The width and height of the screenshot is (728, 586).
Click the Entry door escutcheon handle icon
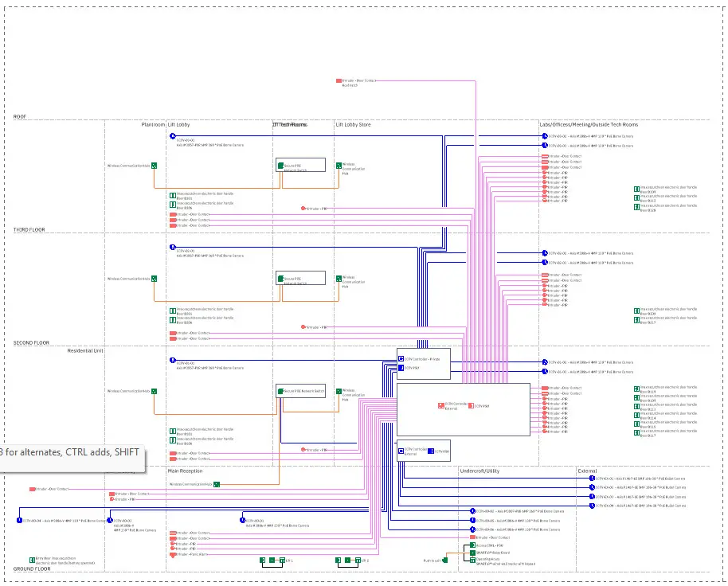(x=32, y=561)
